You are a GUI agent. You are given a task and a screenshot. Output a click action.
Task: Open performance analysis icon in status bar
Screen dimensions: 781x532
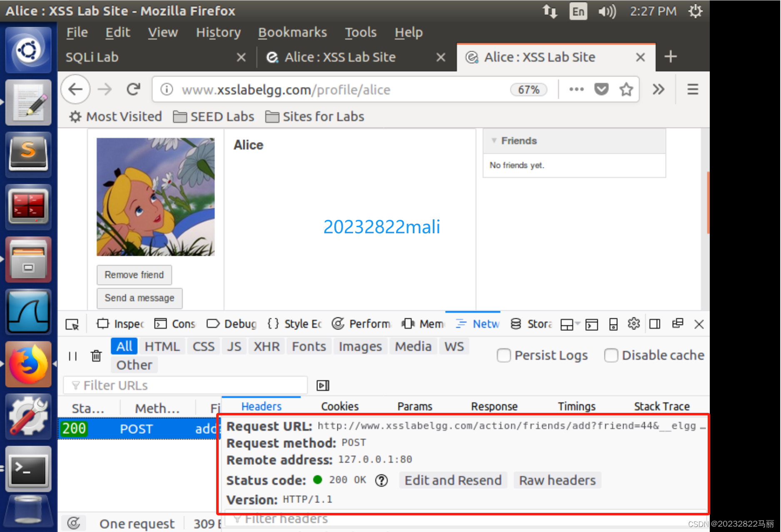pyautogui.click(x=74, y=523)
